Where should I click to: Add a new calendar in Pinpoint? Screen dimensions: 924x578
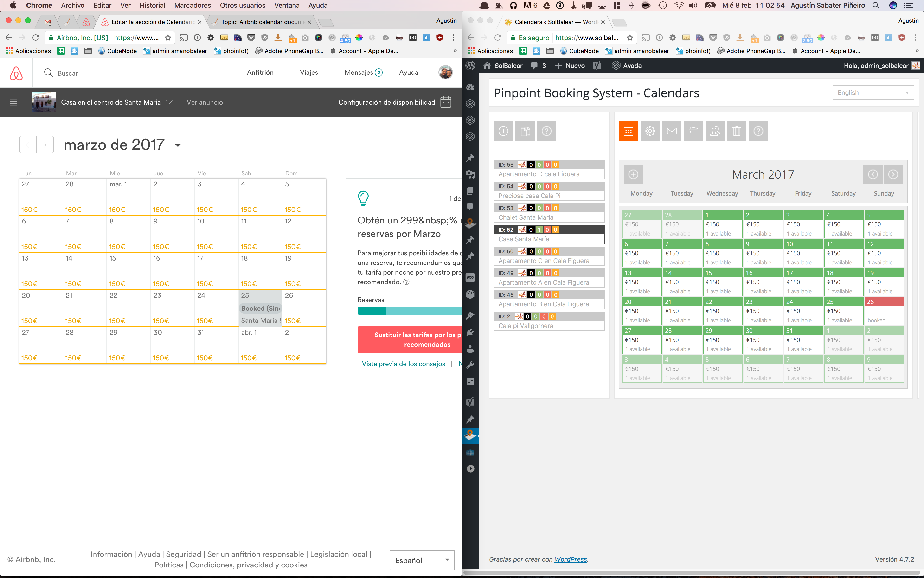click(x=503, y=131)
